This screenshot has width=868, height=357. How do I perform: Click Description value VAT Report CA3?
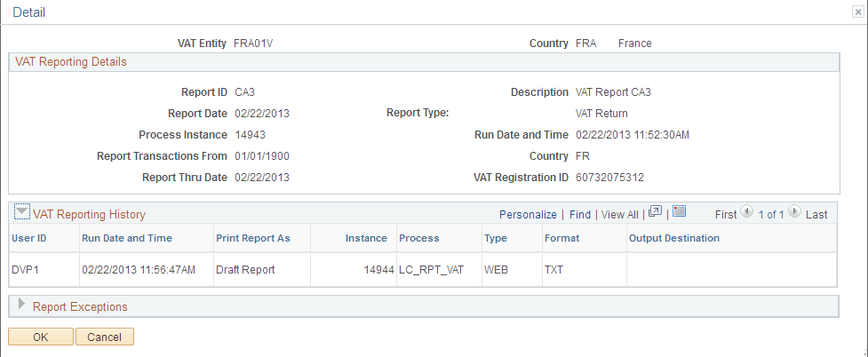click(x=613, y=91)
